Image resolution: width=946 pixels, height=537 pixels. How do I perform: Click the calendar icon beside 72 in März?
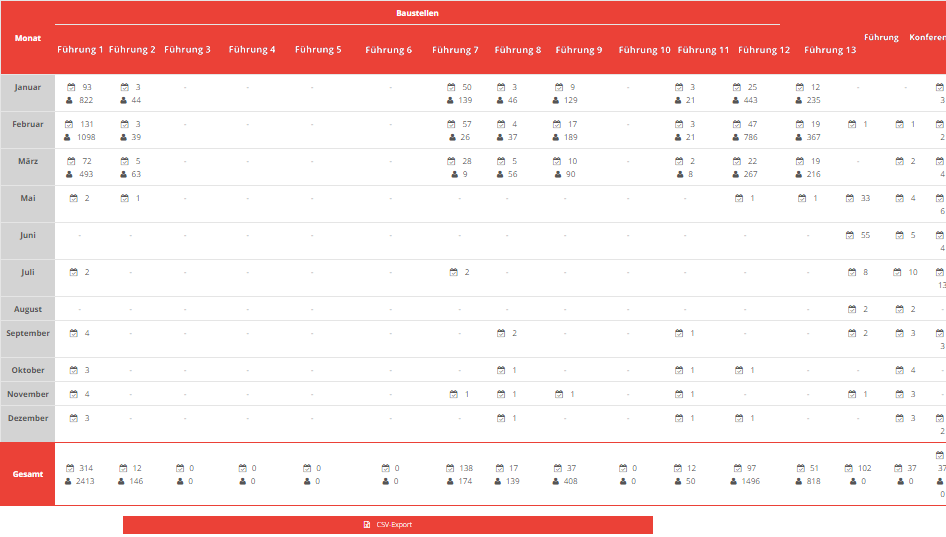click(x=71, y=161)
